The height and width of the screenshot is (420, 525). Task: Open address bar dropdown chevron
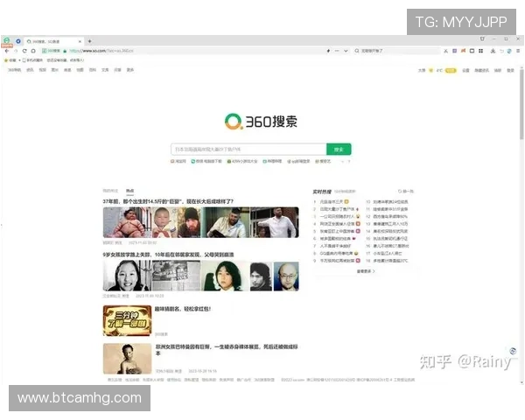coord(346,51)
